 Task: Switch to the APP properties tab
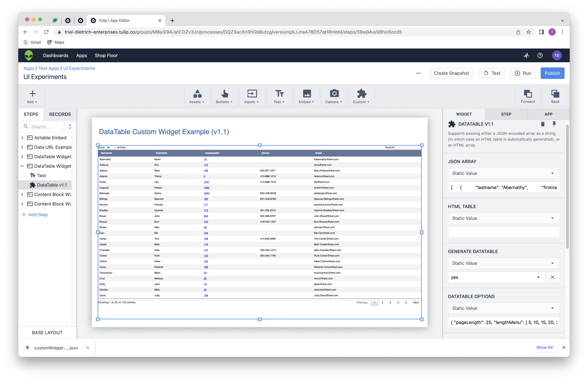[x=548, y=114]
